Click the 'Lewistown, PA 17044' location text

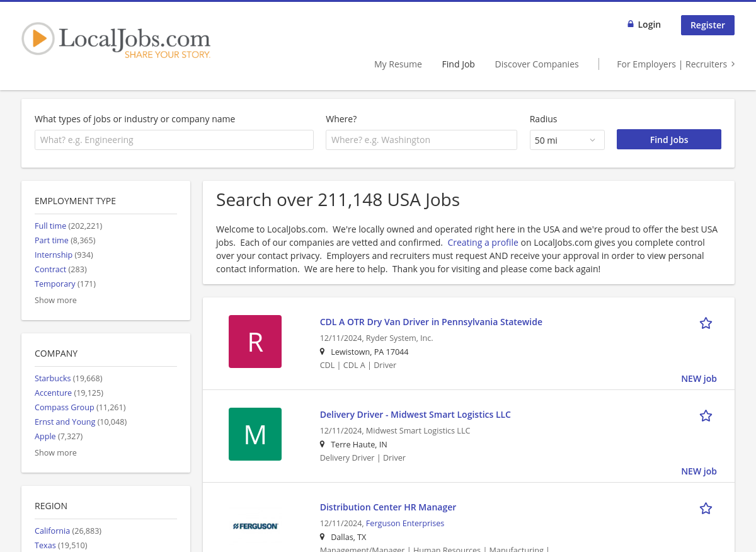370,352
